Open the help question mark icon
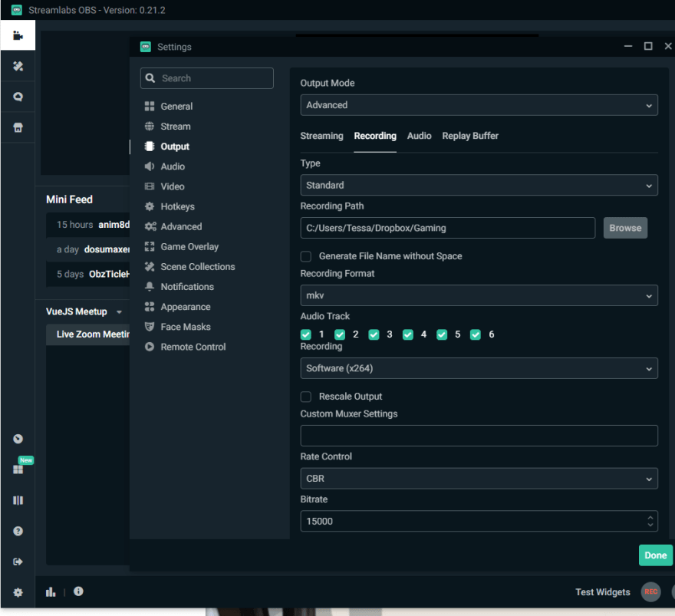The image size is (675, 616). (18, 531)
